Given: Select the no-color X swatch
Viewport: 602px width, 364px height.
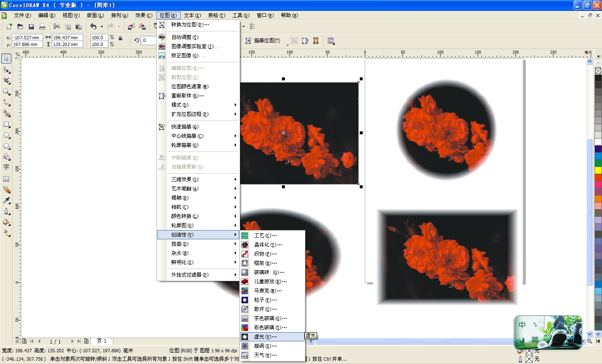Looking at the screenshot, I should [x=598, y=71].
